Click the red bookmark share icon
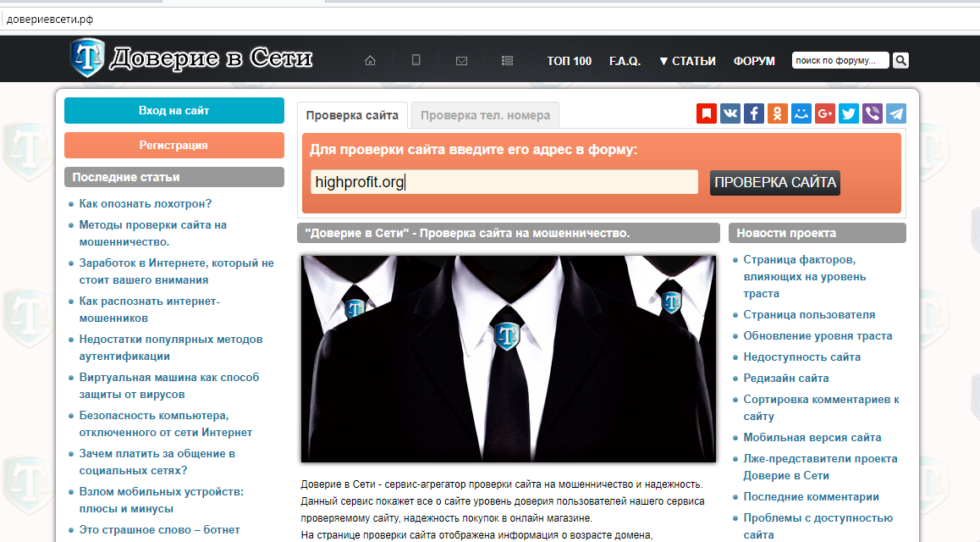This screenshot has height=542, width=980. [707, 113]
